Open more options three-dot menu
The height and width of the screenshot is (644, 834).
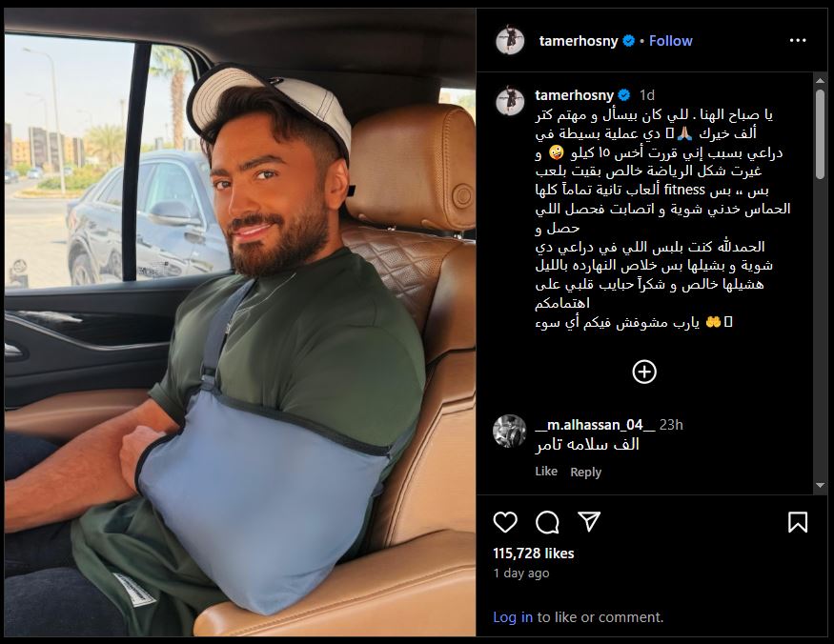797,40
